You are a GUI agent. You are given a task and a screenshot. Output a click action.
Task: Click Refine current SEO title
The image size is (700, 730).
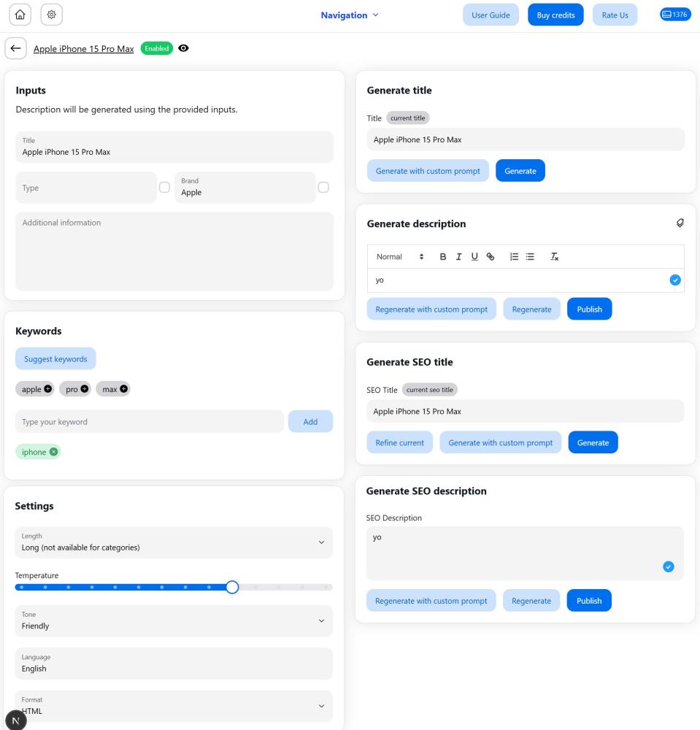click(399, 442)
